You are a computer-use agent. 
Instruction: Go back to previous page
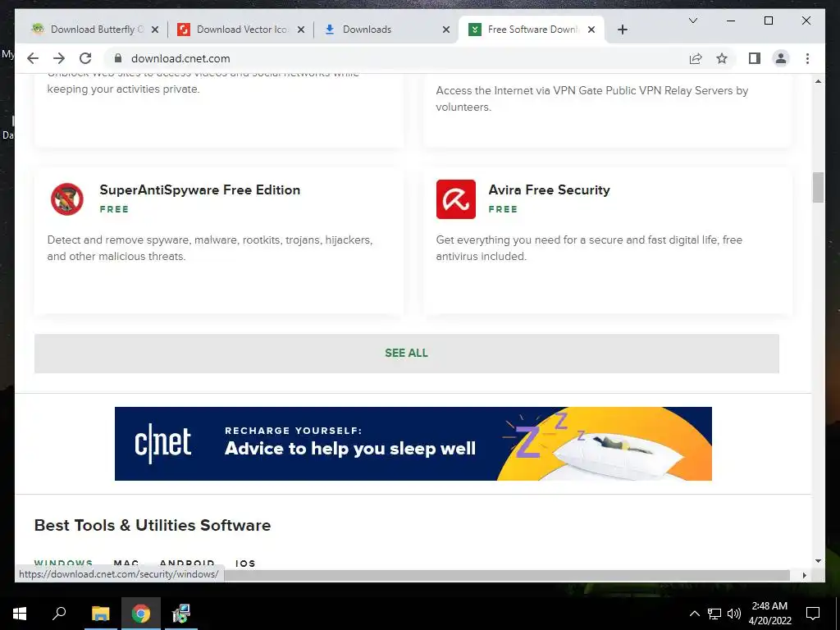33,58
